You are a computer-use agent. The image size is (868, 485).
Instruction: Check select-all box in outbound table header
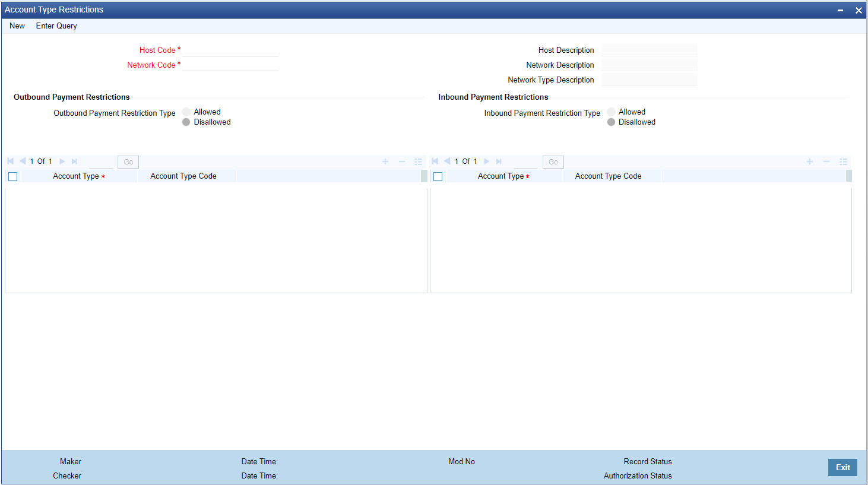13,176
